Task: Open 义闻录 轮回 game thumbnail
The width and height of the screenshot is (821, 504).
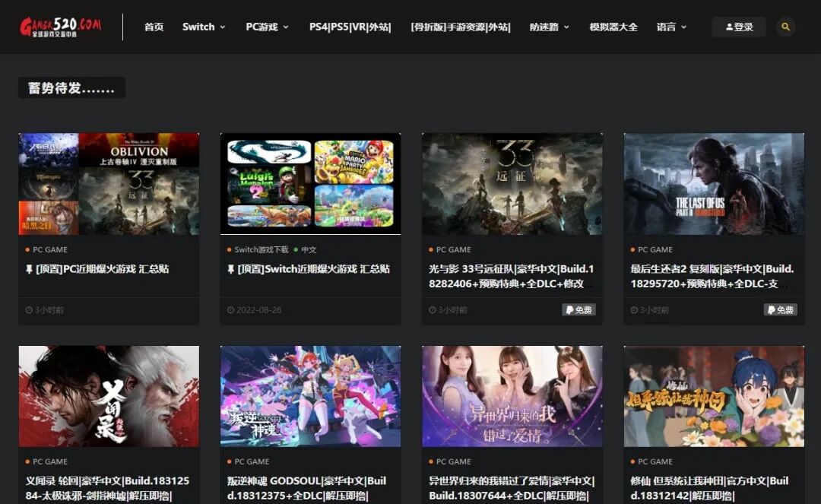Action: tap(109, 396)
